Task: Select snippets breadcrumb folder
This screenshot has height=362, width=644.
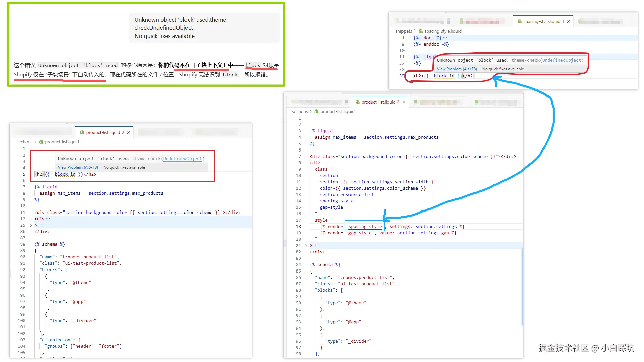Action: pyautogui.click(x=404, y=31)
